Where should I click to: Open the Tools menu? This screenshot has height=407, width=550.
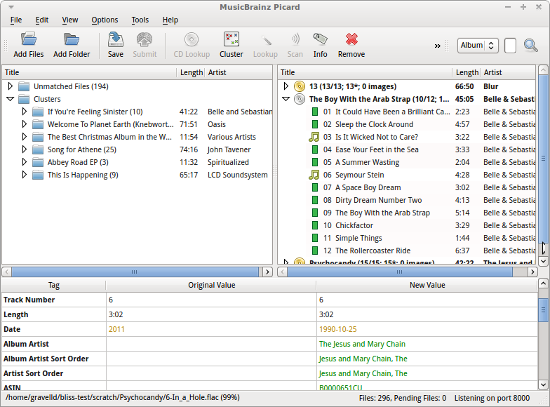tap(140, 20)
